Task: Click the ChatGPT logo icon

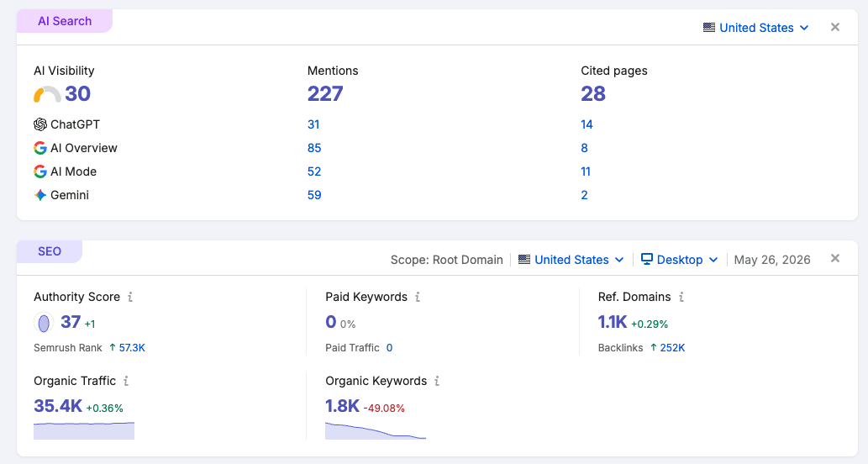Action: (x=39, y=124)
